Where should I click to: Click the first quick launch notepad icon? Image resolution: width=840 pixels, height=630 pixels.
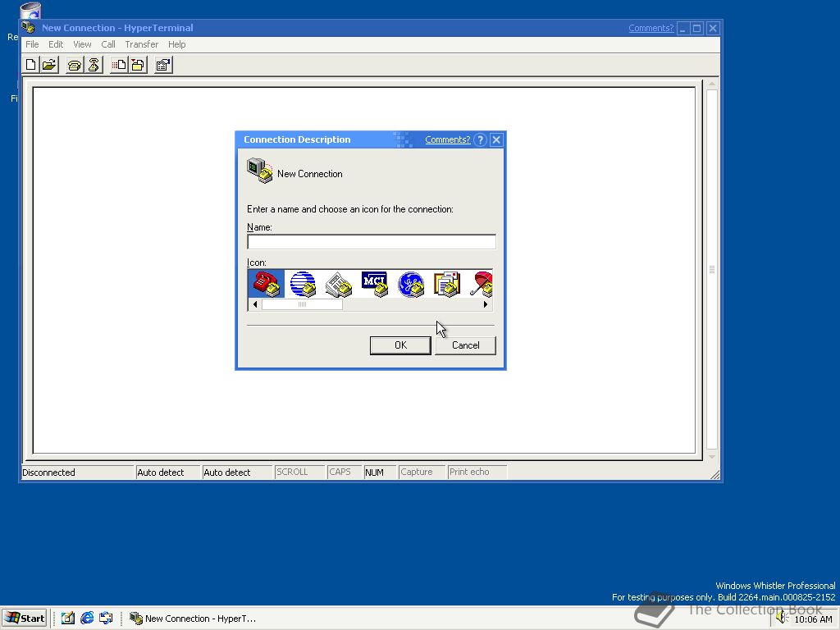pos(67,619)
